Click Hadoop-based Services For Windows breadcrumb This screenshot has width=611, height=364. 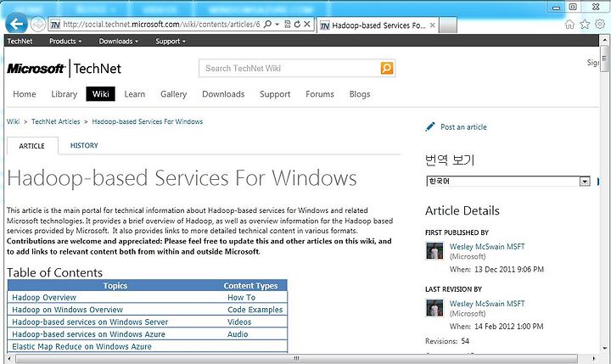148,121
